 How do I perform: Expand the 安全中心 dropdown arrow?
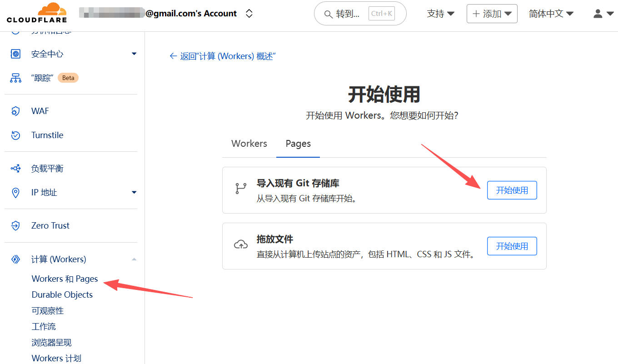(134, 54)
